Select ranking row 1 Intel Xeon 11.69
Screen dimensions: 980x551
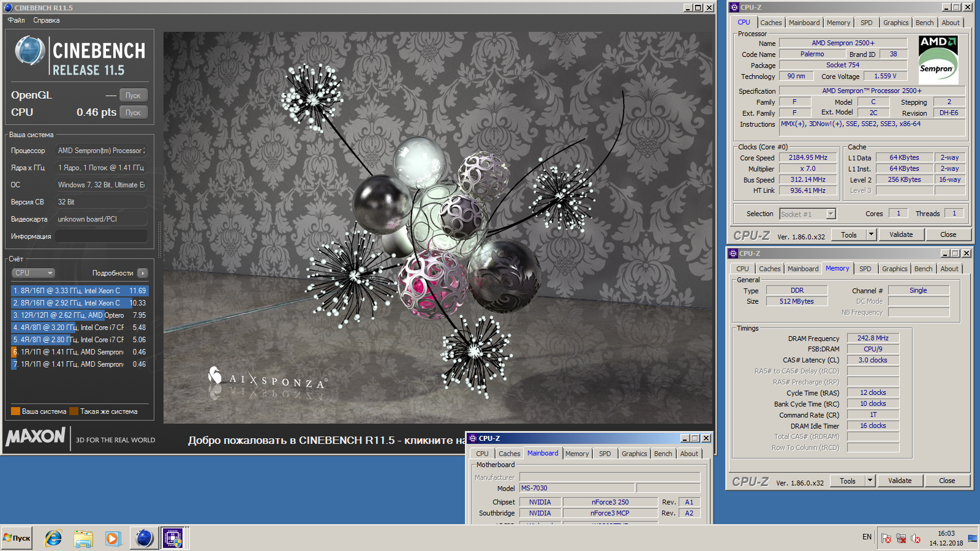[80, 291]
